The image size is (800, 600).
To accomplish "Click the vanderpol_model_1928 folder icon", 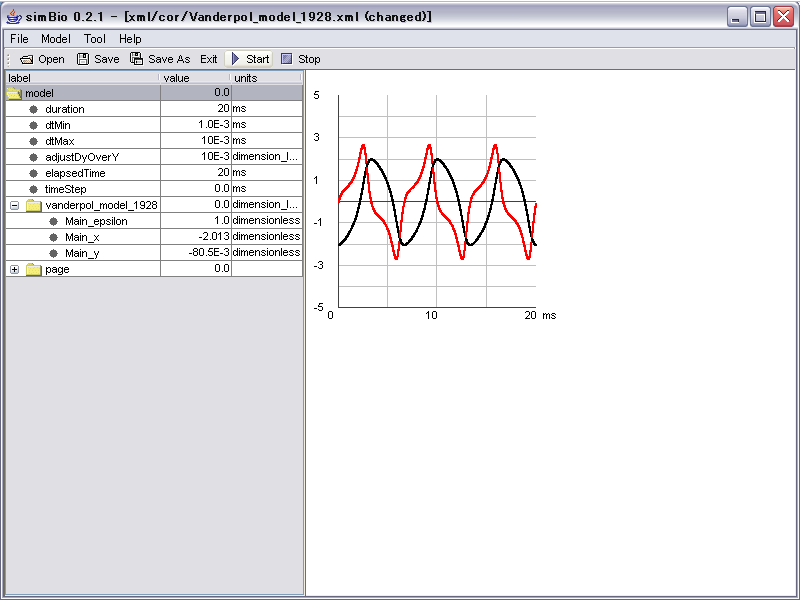I will (x=34, y=205).
